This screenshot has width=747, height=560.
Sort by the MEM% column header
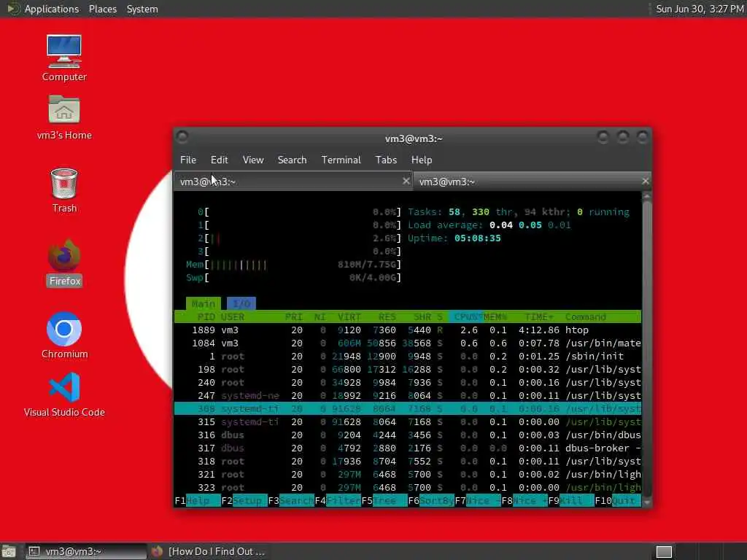click(495, 316)
